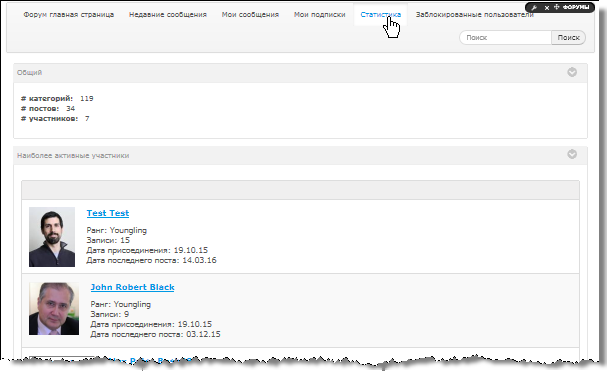Click the Test Test avatar photo

click(x=52, y=237)
